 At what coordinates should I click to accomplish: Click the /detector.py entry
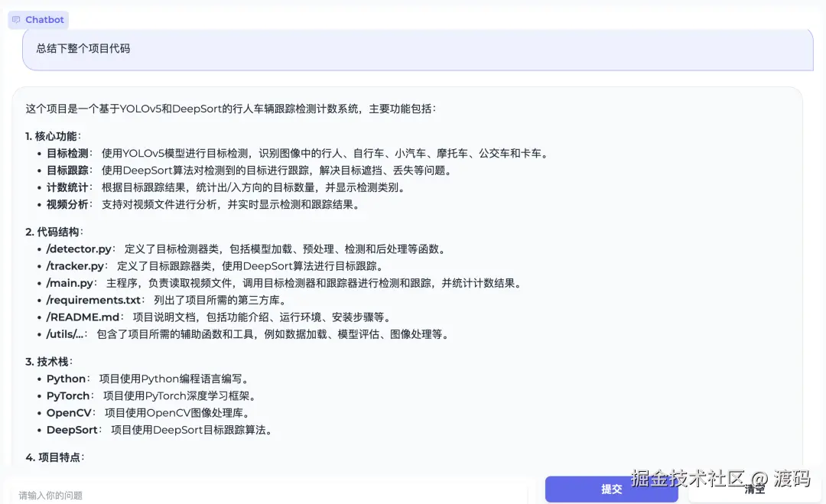[247, 249]
